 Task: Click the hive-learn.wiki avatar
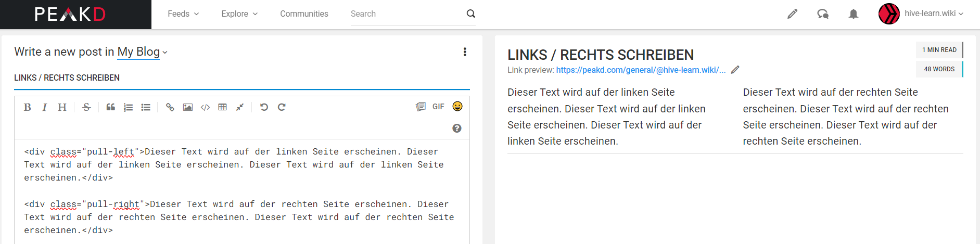[889, 14]
